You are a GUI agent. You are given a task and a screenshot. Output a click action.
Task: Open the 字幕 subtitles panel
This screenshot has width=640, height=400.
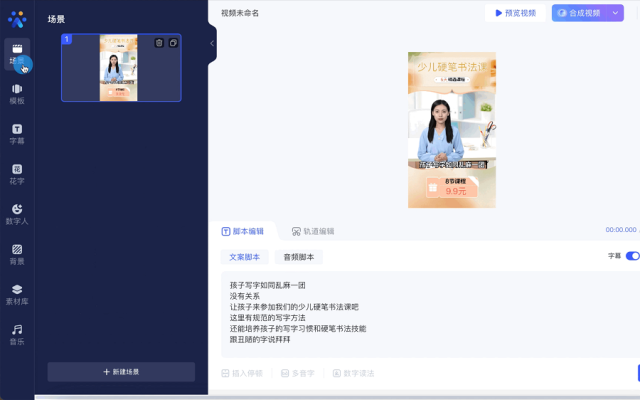tap(17, 134)
